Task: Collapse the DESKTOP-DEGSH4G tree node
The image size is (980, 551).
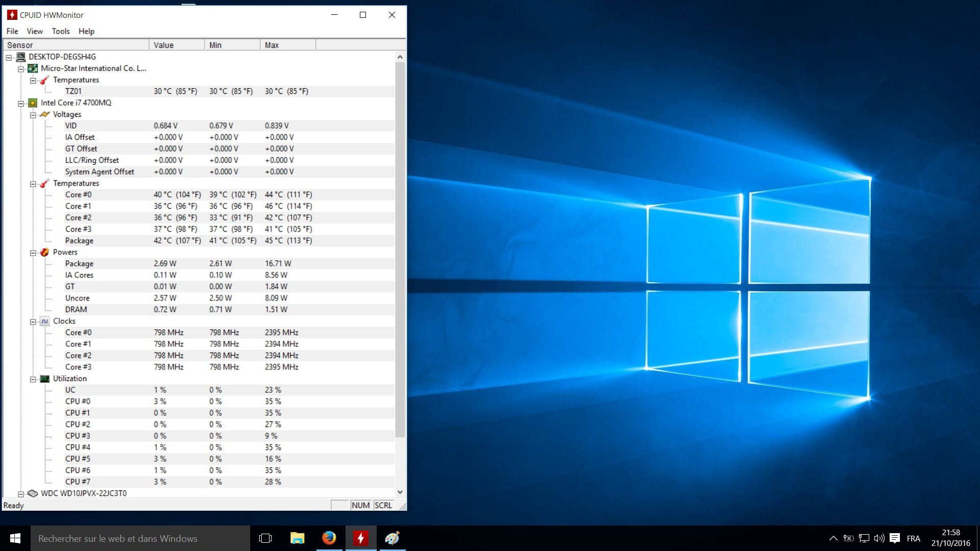Action: pyautogui.click(x=9, y=57)
